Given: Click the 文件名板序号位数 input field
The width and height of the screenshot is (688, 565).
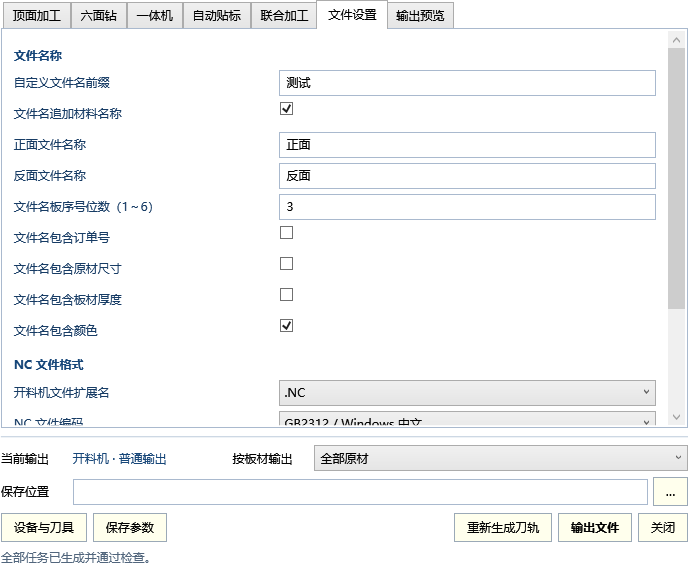Looking at the screenshot, I should click(467, 207).
